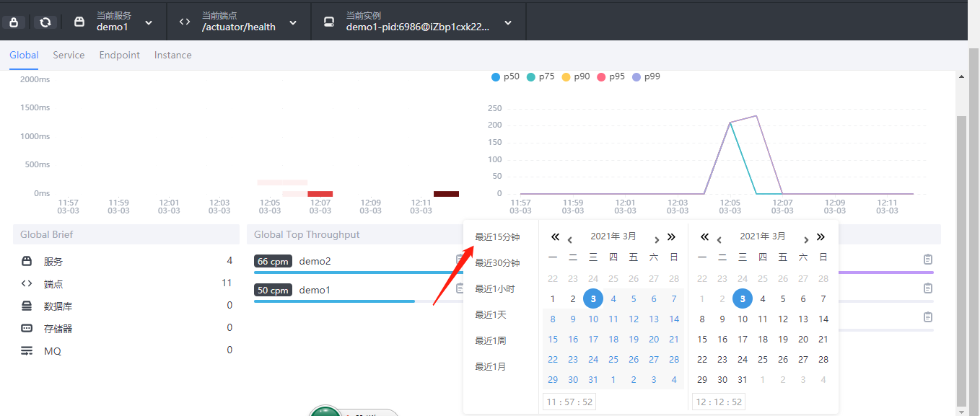The height and width of the screenshot is (416, 980).
Task: Click the 50 cpm badge in throughput list
Action: pos(273,290)
